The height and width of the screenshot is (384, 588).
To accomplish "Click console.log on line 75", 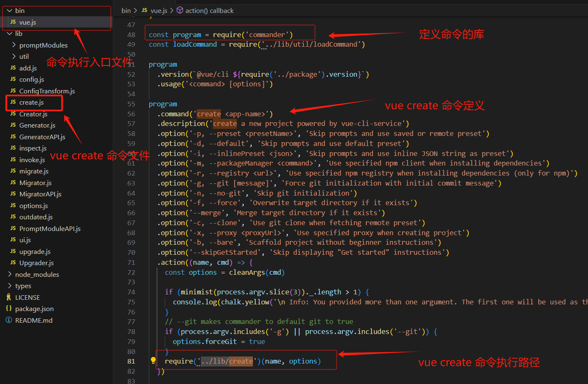I will (x=195, y=302).
